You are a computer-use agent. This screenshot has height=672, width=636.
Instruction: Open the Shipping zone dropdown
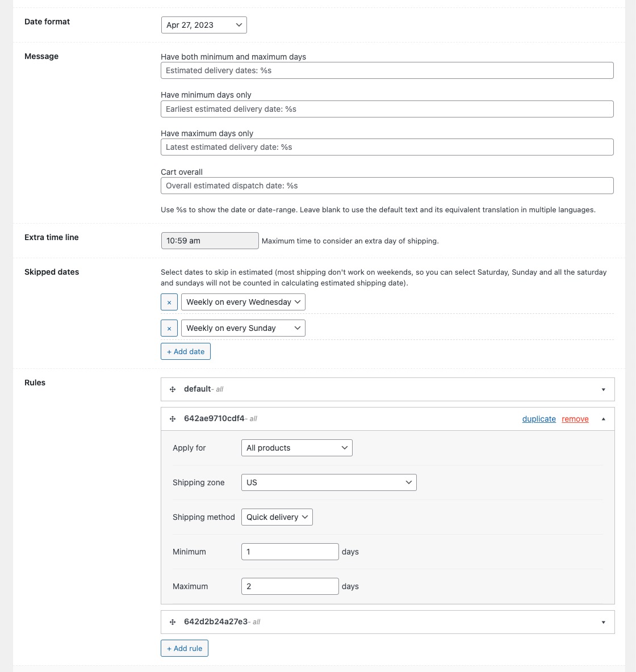329,482
